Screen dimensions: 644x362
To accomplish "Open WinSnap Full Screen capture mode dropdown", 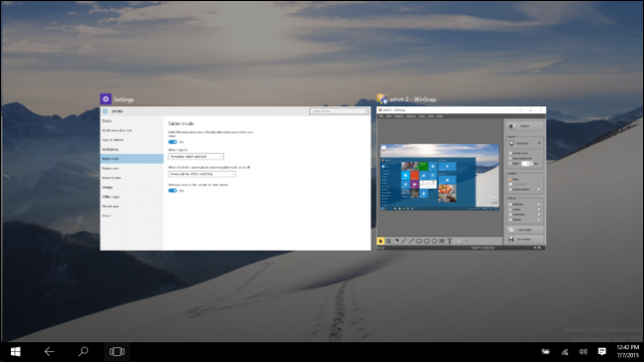I will [x=525, y=143].
